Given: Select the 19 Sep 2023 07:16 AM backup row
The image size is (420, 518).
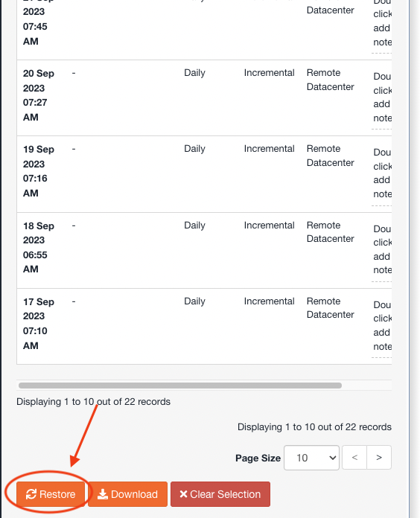Looking at the screenshot, I should tap(204, 174).
